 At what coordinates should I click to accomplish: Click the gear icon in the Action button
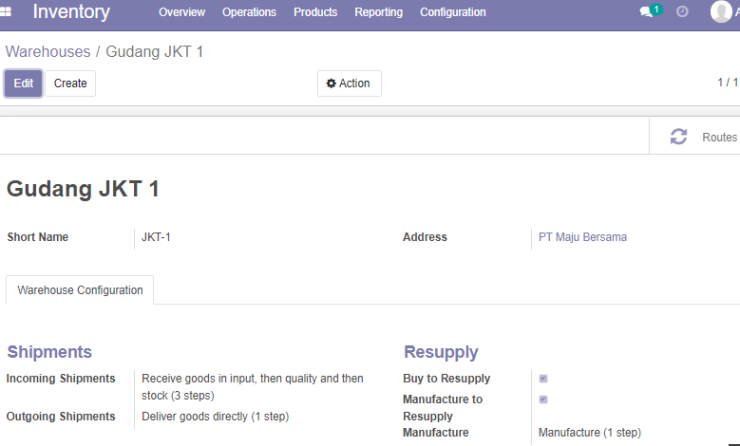331,84
